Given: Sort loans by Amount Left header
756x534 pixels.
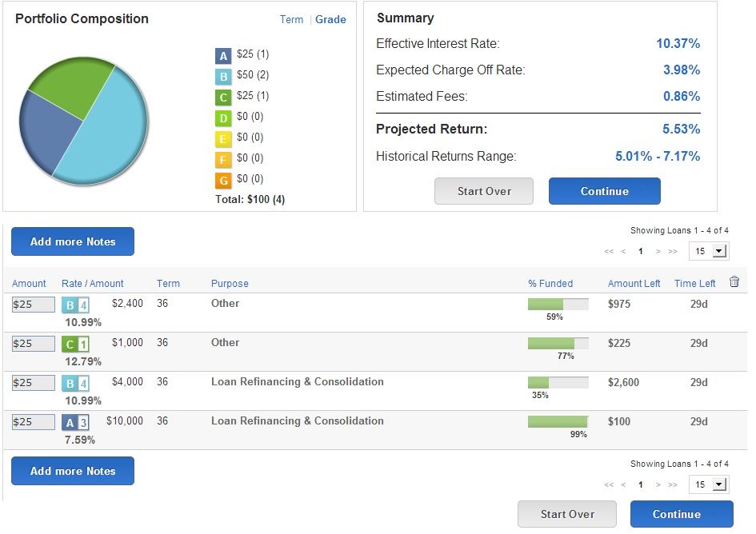Looking at the screenshot, I should pyautogui.click(x=634, y=283).
